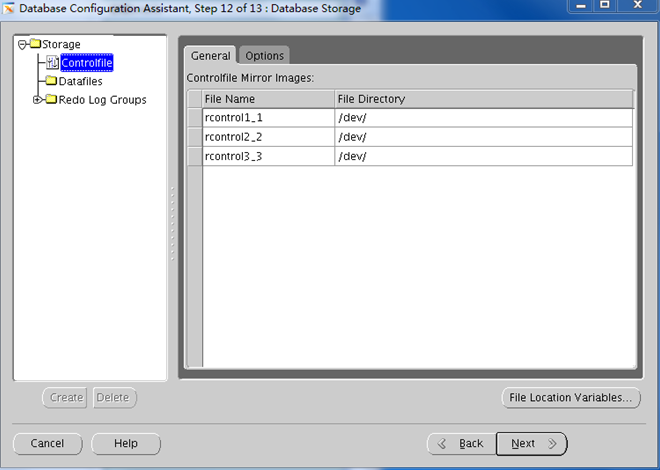Click the /dev/ directory cell for rcontrol1_1
Viewport: 660px width, 470px height.
click(484, 118)
